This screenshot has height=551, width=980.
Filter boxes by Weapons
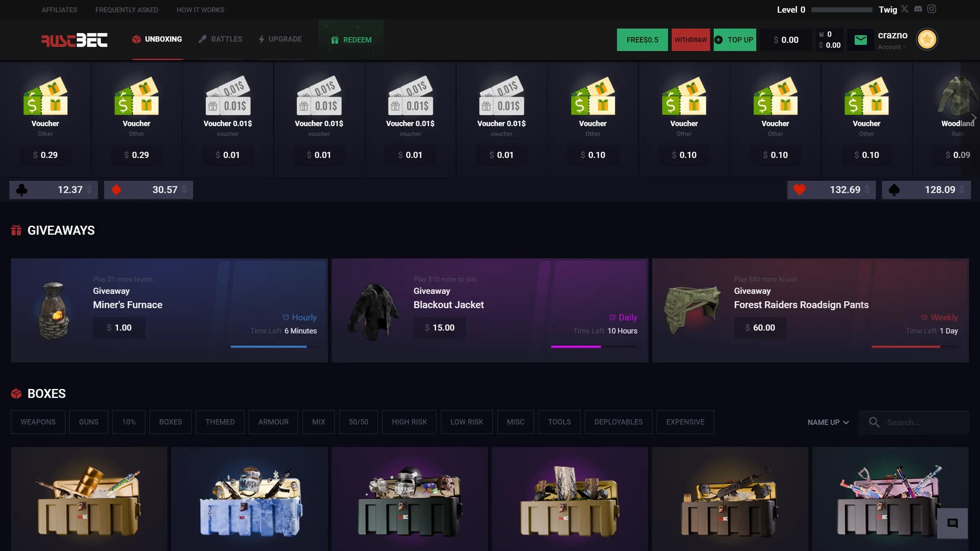pyautogui.click(x=38, y=422)
